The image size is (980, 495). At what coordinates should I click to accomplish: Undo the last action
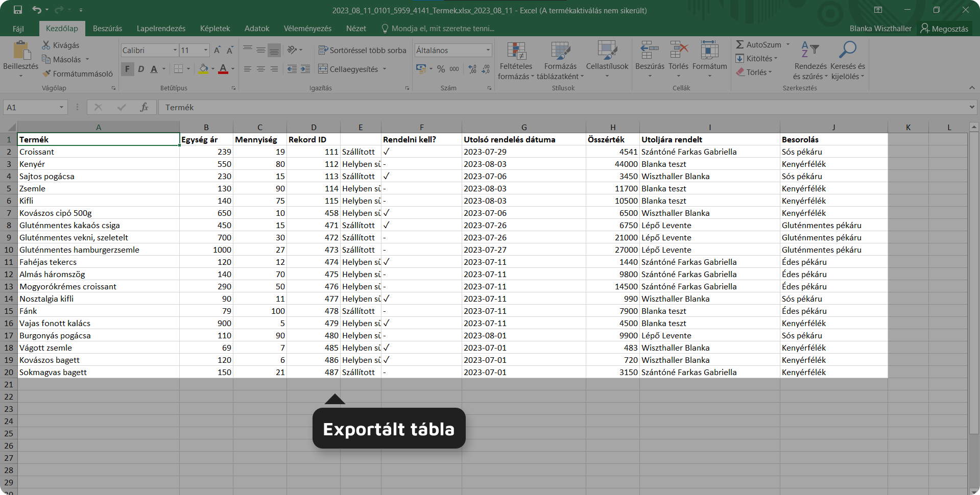point(36,10)
